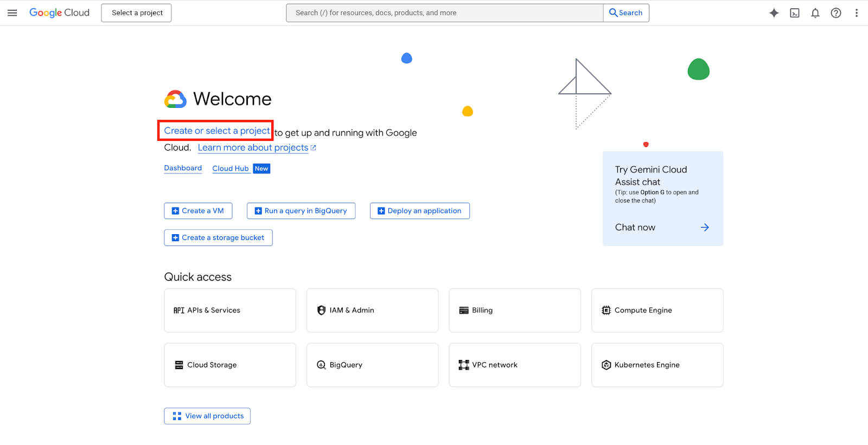Open Learn more about projects link

click(253, 147)
